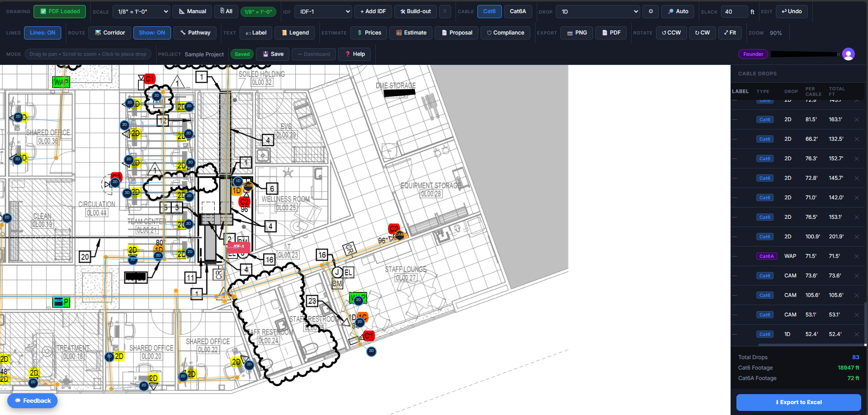Click the TOTAL FT column header
Viewport: 868px width, 415px height.
pos(837,91)
